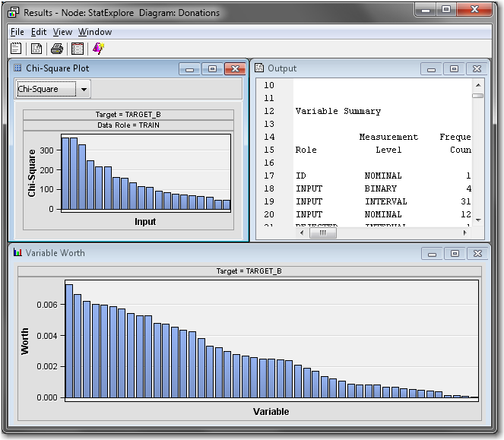Click the table view toolbar icon
Viewport: 504px width, 440px height.
78,49
